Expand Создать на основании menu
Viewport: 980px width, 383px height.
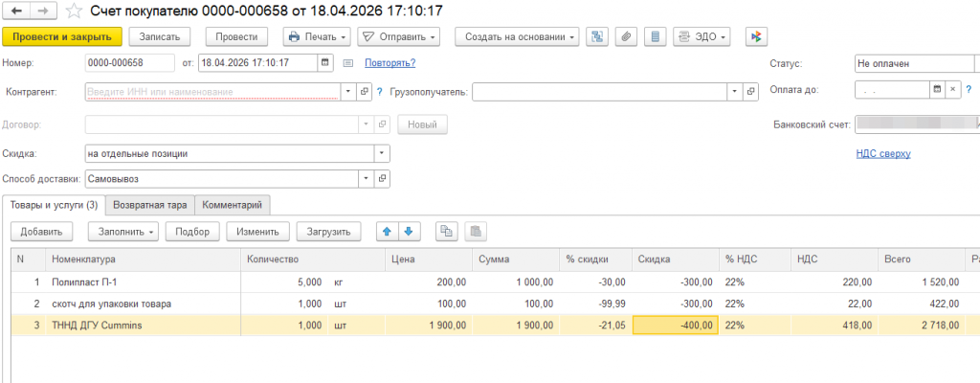coord(517,37)
